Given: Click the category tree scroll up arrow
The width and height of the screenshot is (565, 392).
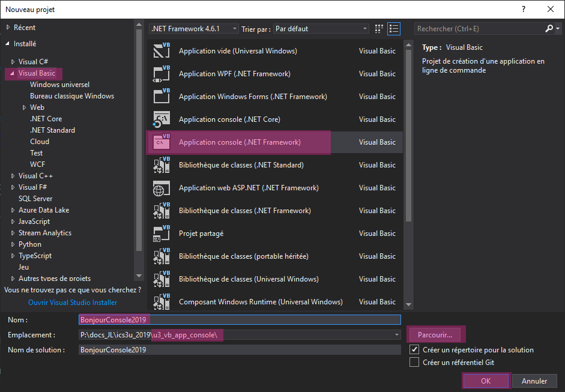Looking at the screenshot, I should (x=139, y=25).
